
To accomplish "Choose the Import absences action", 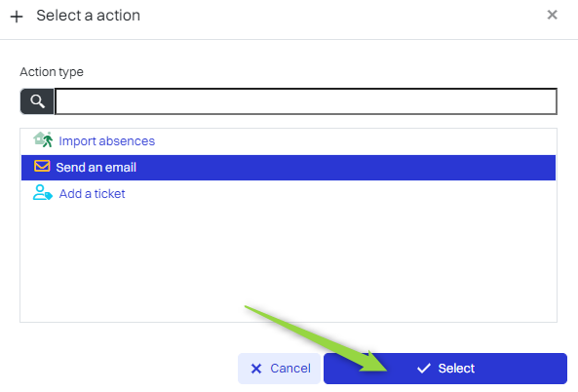I will 289,140.
